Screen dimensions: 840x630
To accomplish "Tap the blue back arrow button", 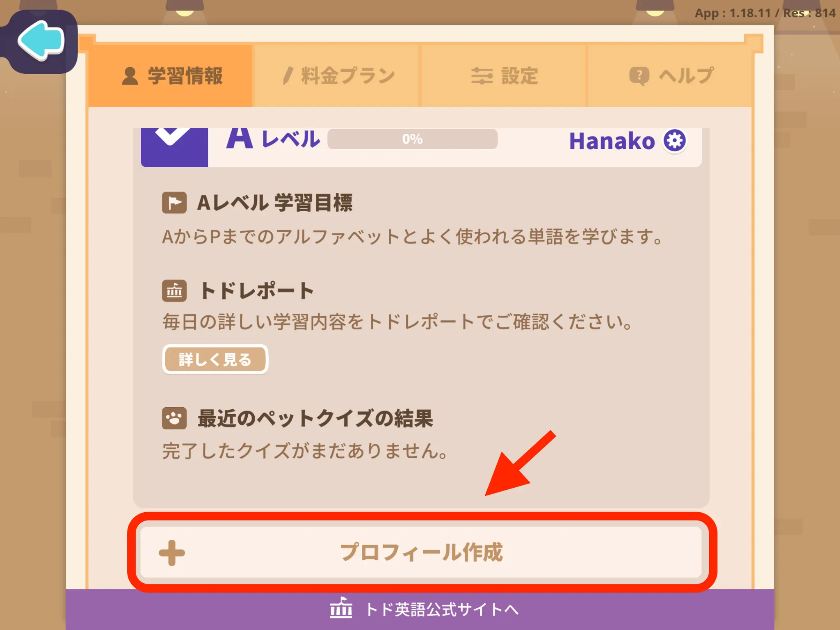I will click(x=41, y=41).
